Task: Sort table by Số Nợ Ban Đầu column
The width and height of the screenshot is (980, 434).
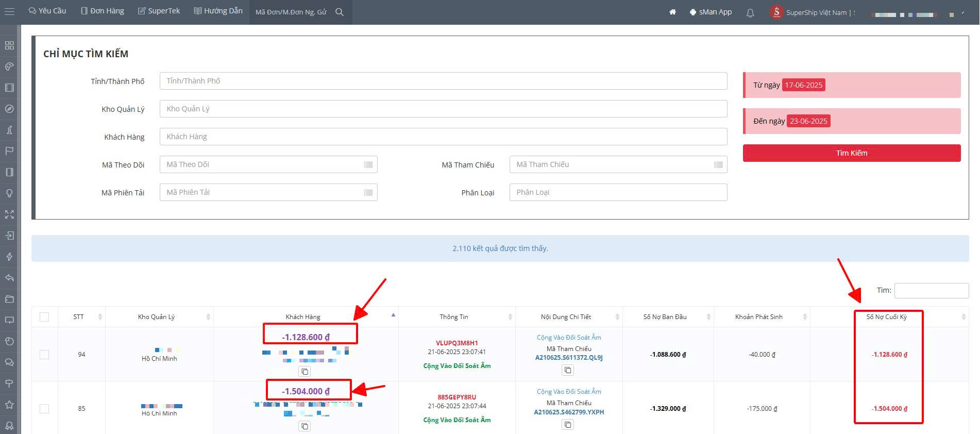Action: click(668, 317)
